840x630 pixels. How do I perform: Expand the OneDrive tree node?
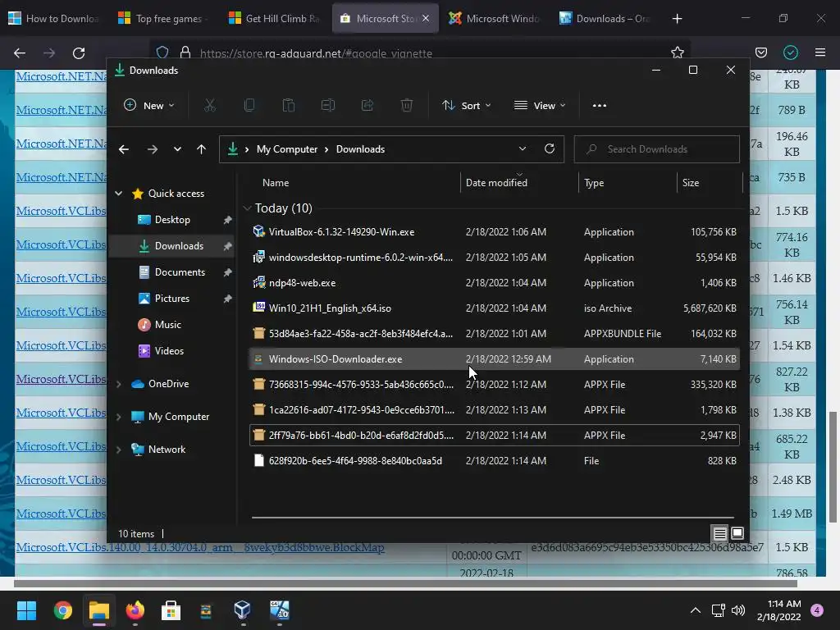pos(118,384)
